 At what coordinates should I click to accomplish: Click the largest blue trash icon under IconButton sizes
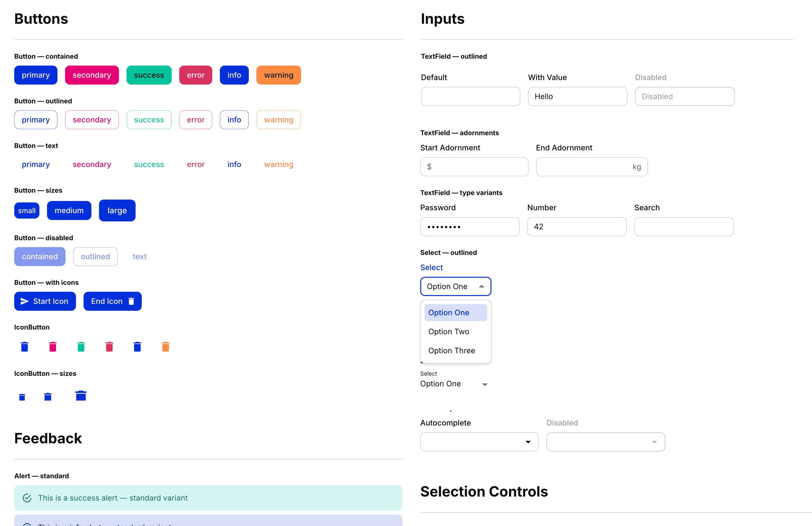[81, 396]
